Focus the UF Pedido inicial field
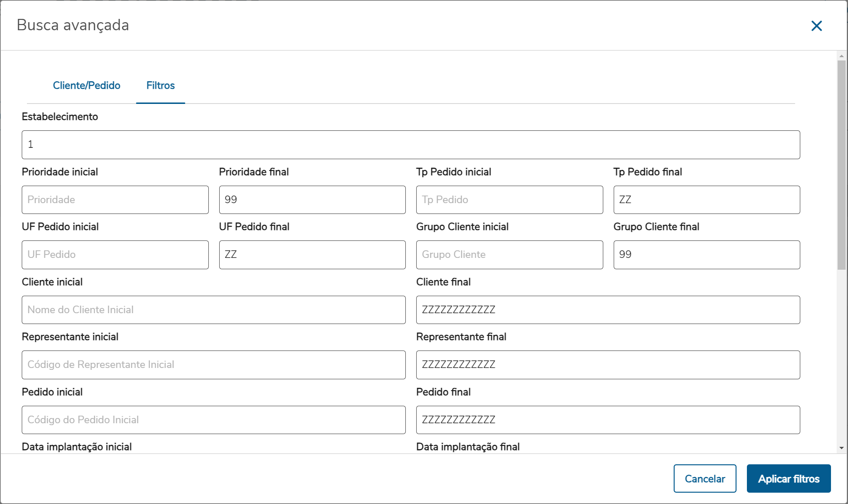The width and height of the screenshot is (848, 504). pos(115,255)
